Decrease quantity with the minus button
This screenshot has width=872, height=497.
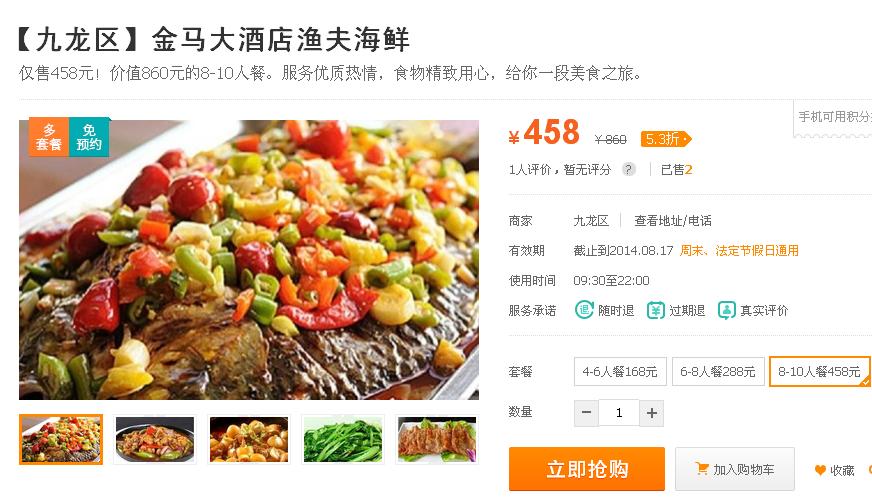(586, 412)
